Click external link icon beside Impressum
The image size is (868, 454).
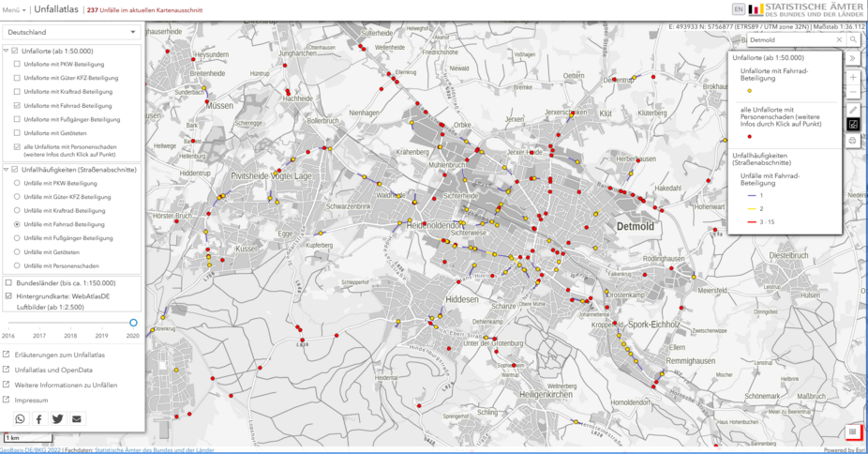click(x=6, y=400)
